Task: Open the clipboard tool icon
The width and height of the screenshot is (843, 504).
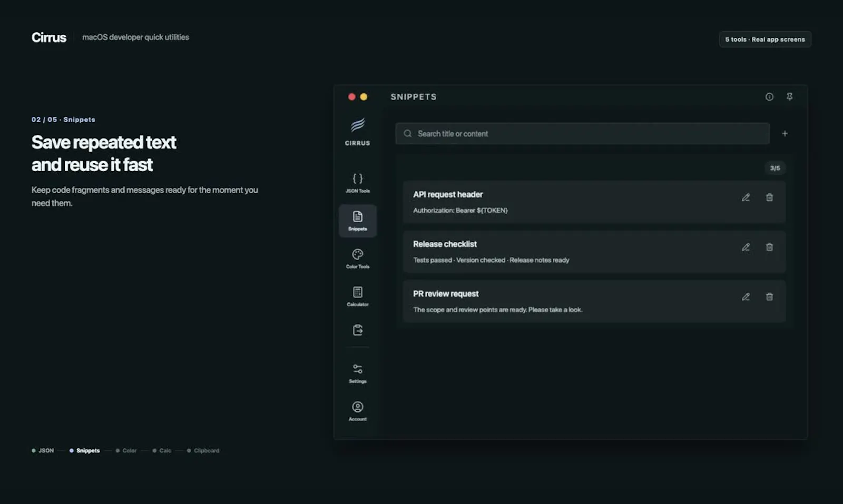Action: [357, 330]
